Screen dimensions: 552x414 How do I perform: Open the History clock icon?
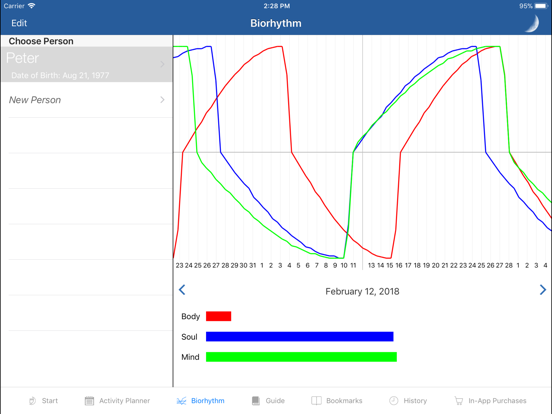click(x=394, y=401)
